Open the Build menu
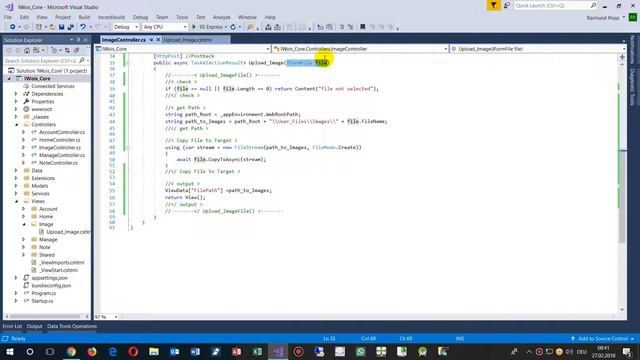 (84, 17)
